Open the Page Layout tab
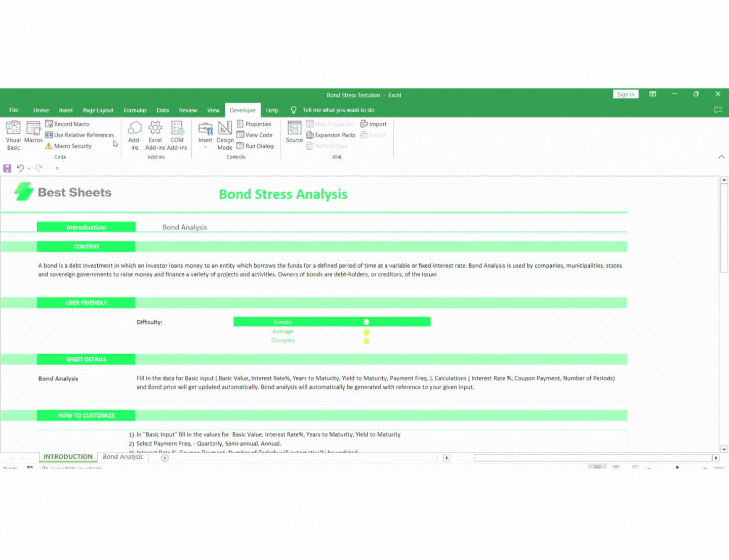 click(98, 110)
